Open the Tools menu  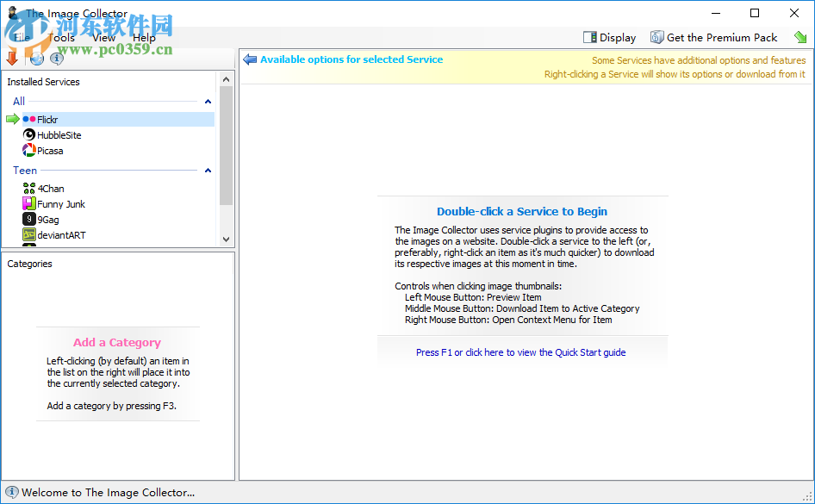click(x=61, y=38)
